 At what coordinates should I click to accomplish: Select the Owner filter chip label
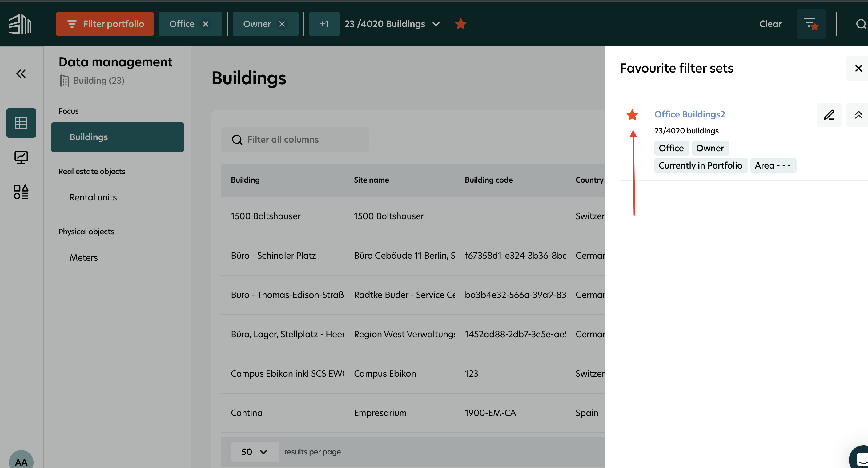pos(257,24)
